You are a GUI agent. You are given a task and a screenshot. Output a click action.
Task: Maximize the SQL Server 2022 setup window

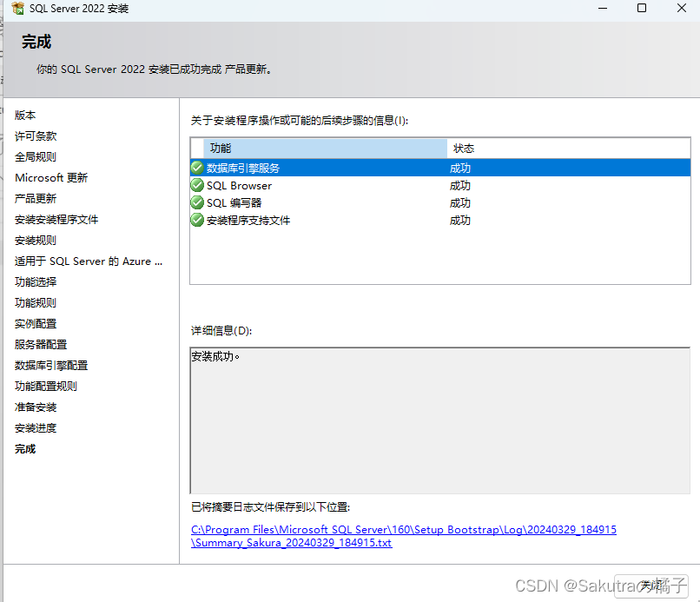coord(642,8)
